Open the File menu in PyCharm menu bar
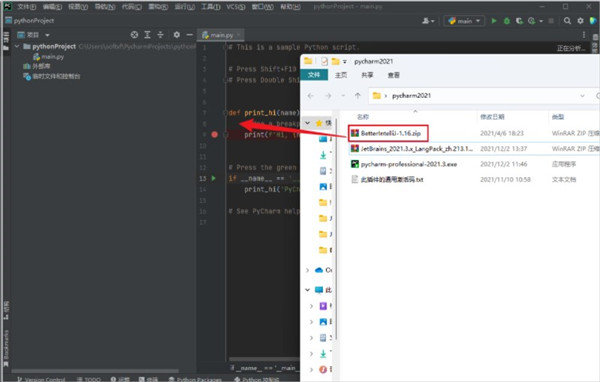 click(26, 7)
